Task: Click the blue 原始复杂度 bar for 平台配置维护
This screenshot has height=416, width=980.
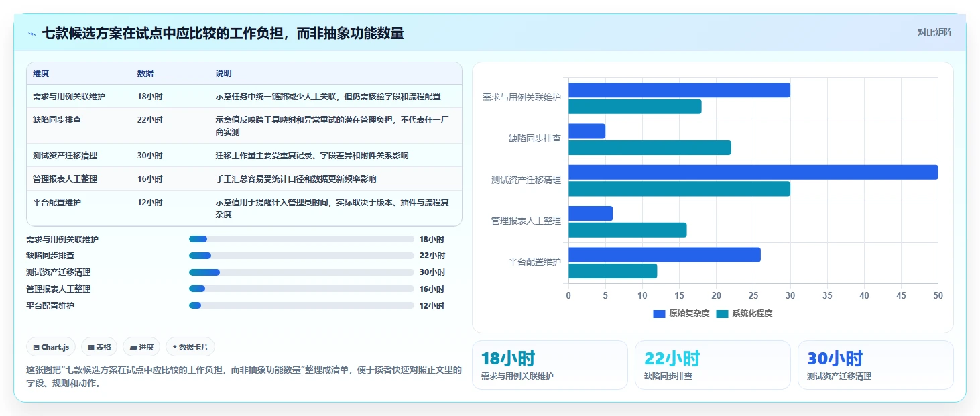Action: pyautogui.click(x=664, y=255)
